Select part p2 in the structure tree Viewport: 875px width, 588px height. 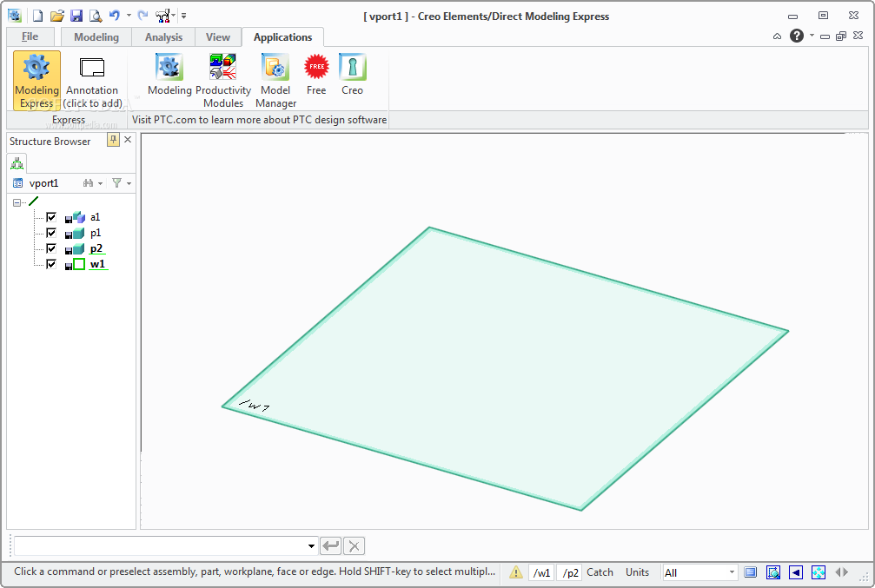(96, 248)
